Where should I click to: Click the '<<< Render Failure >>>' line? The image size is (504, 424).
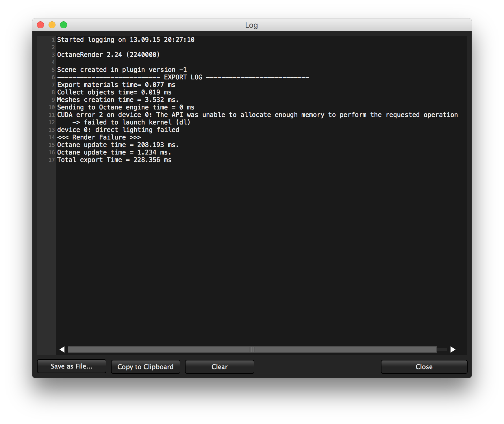(x=99, y=137)
